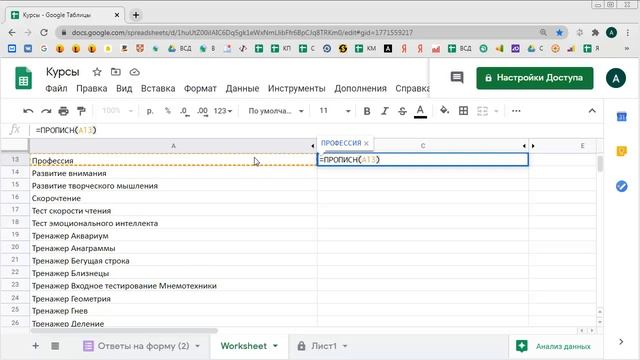Apply percent format
Image resolution: width=640 pixels, height=360 pixels.
(x=168, y=111)
